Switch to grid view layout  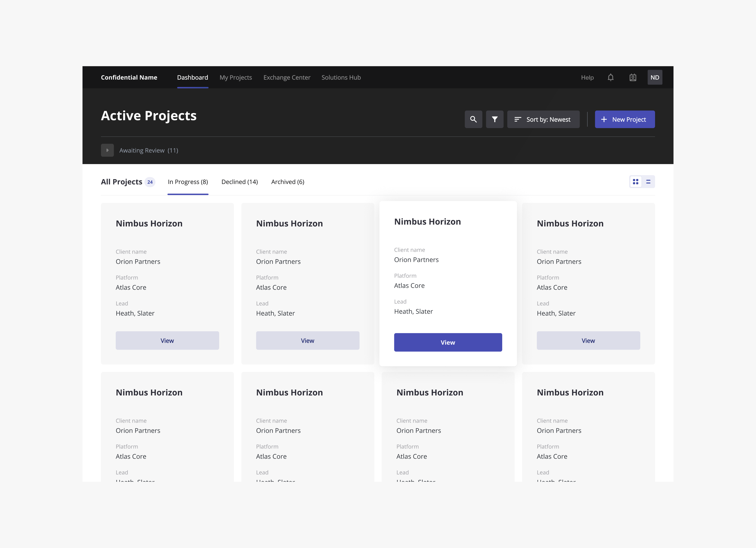pos(636,182)
